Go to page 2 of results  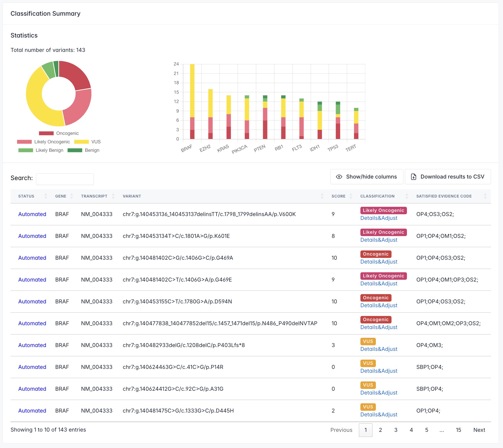coord(380,430)
